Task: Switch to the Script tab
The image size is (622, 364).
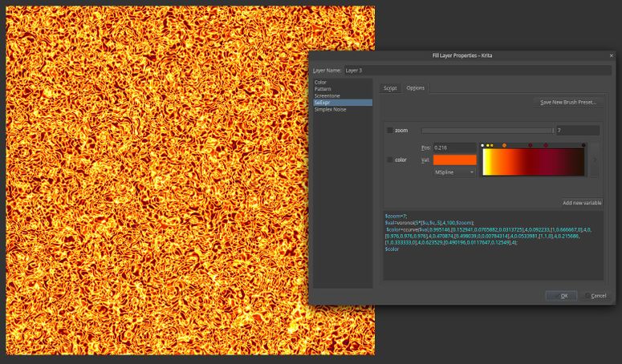Action: click(390, 88)
